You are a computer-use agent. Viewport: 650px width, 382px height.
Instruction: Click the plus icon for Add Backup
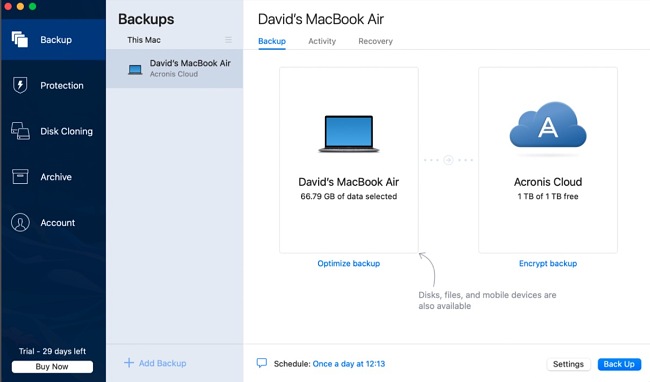pyautogui.click(x=129, y=363)
